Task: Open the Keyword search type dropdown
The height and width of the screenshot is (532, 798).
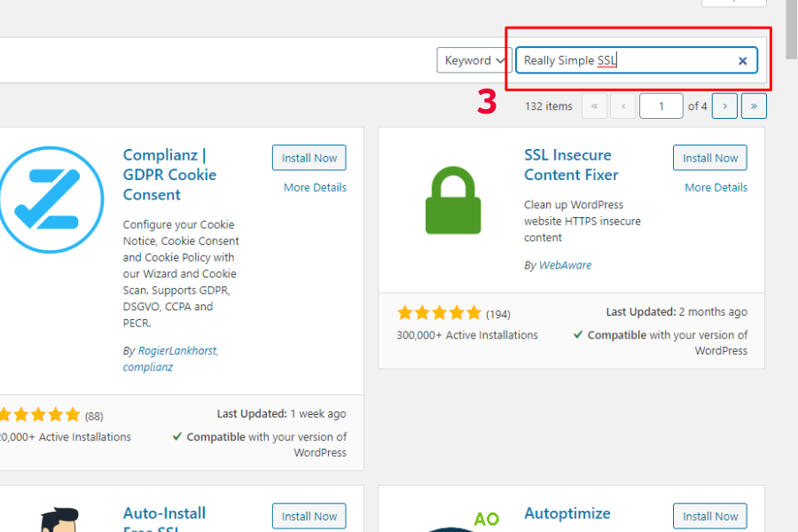Action: click(x=473, y=60)
